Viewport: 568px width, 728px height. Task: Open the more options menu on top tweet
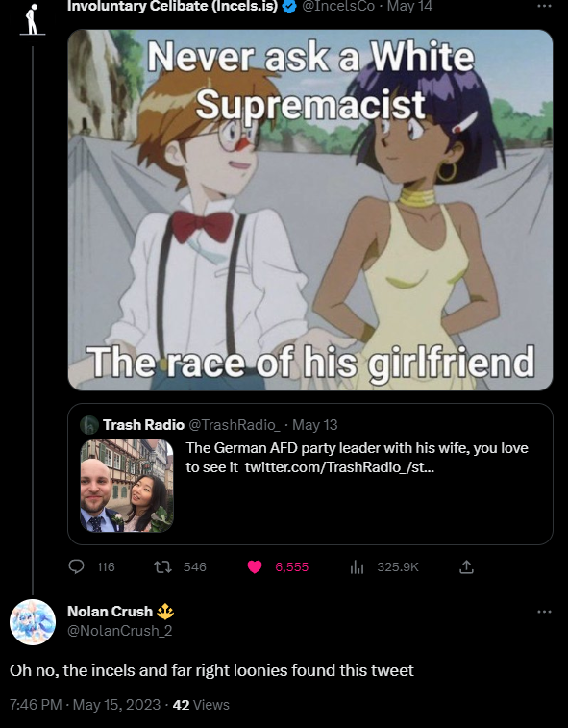point(544,7)
